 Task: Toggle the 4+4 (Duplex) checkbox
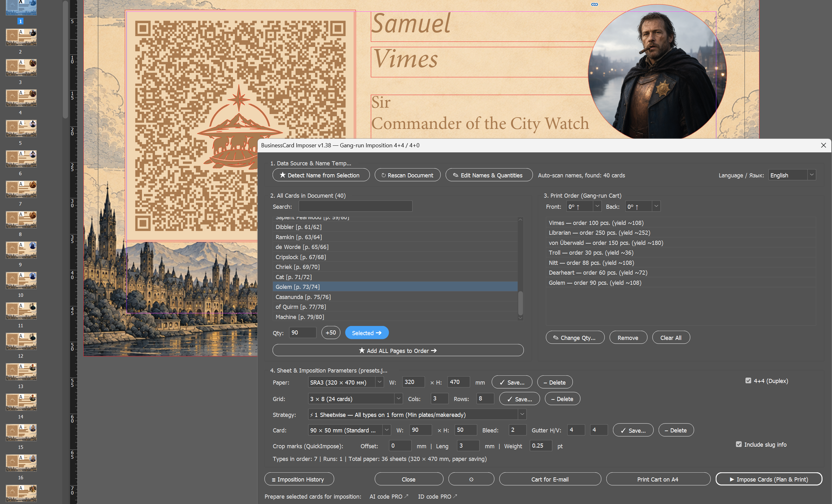coord(748,381)
